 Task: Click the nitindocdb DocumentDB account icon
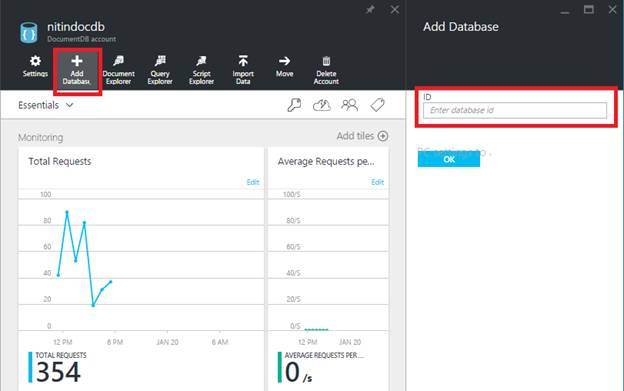click(x=29, y=33)
